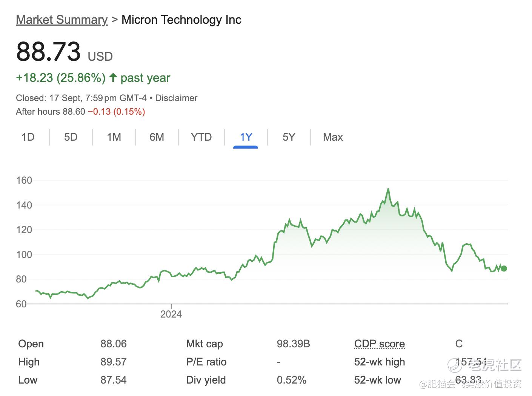Viewport: 532px width, 396px height.
Task: Switch chart to 5D range
Action: [71, 137]
